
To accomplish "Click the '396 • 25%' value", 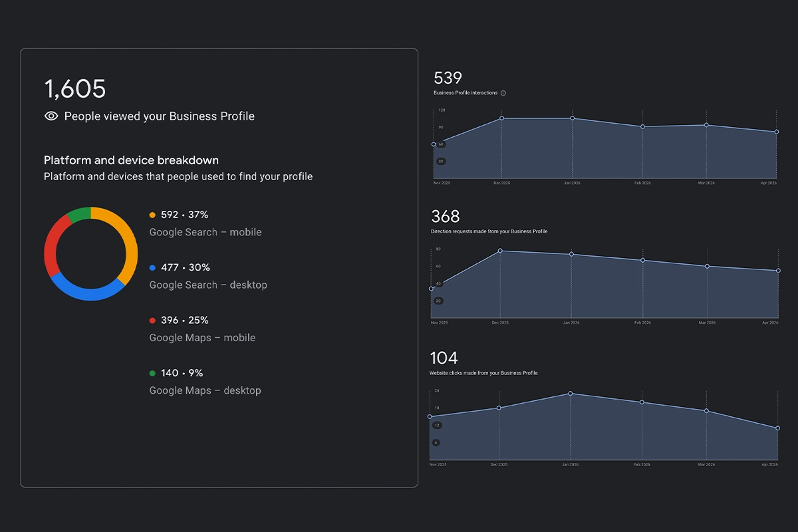I will click(x=185, y=321).
